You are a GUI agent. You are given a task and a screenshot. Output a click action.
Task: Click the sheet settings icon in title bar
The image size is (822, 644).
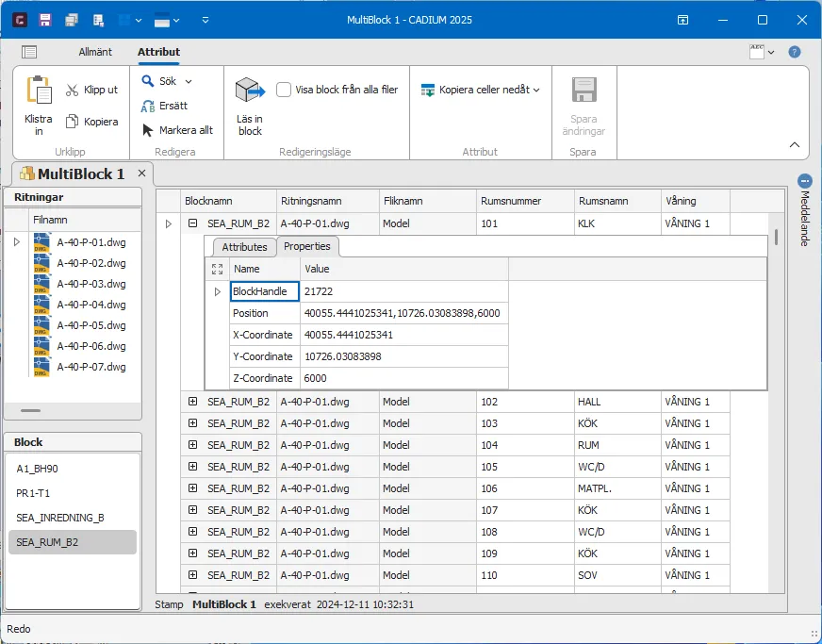click(98, 20)
